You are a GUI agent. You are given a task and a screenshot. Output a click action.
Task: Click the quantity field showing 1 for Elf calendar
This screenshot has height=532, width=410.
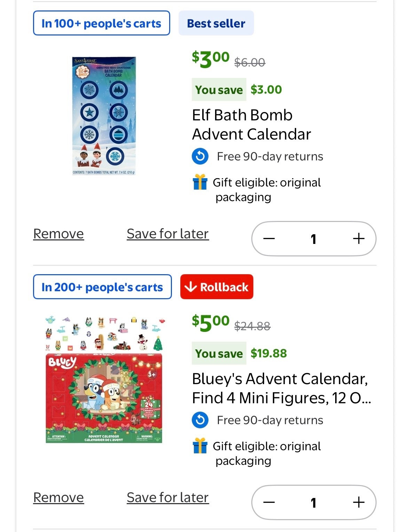[314, 238]
